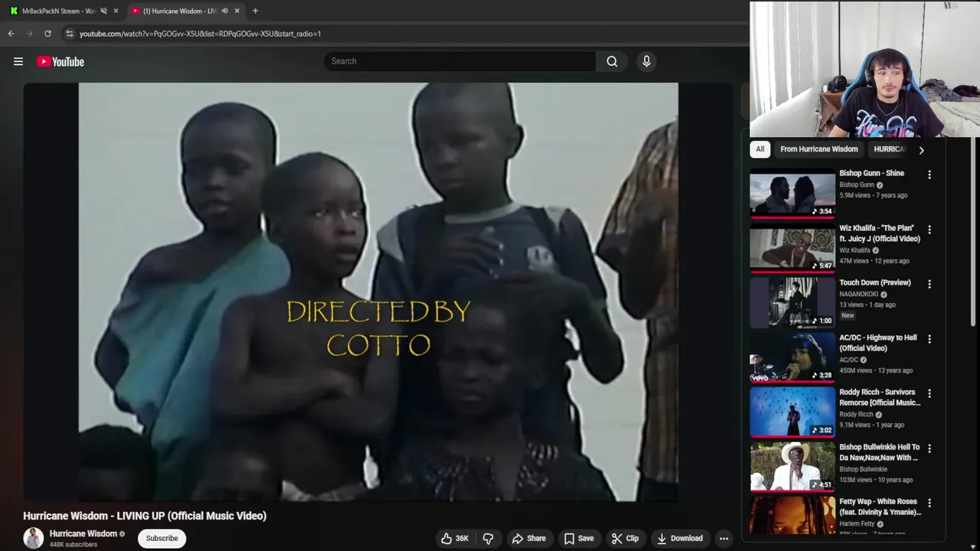Open more actions ellipsis under video
Viewport: 980px width, 551px height.
click(x=724, y=538)
